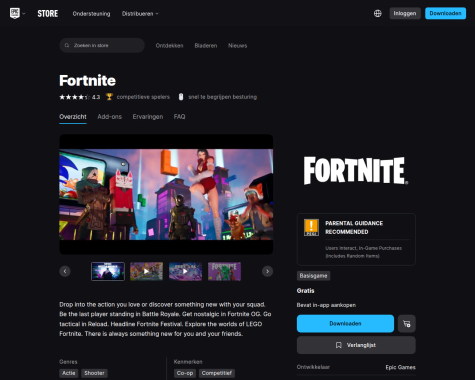The image size is (475, 380).
Task: Switch to the Ervaringen tab
Action: click(x=148, y=117)
